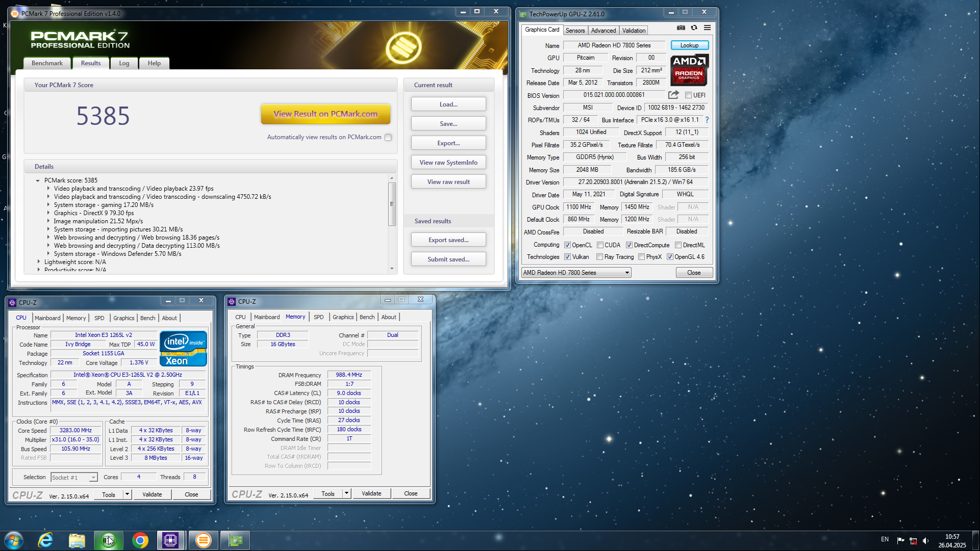Click the Details list scroll-down arrow
Screen dimensions: 980x551
[392, 269]
